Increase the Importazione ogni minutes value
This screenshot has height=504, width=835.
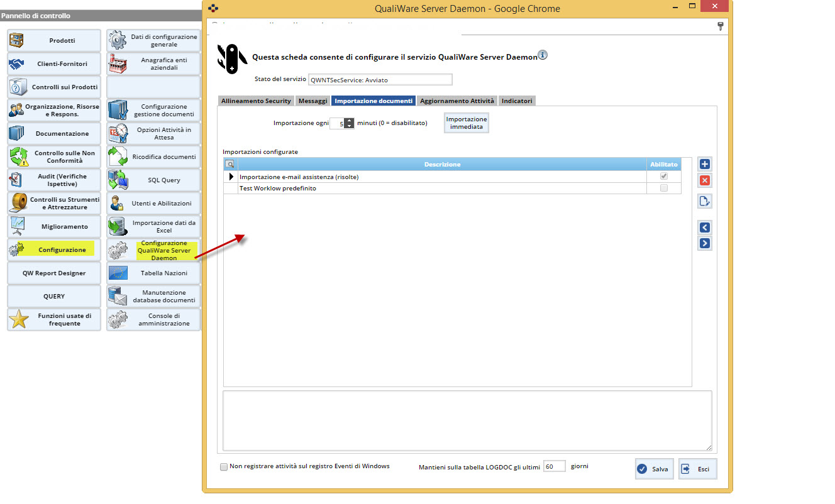tap(349, 121)
